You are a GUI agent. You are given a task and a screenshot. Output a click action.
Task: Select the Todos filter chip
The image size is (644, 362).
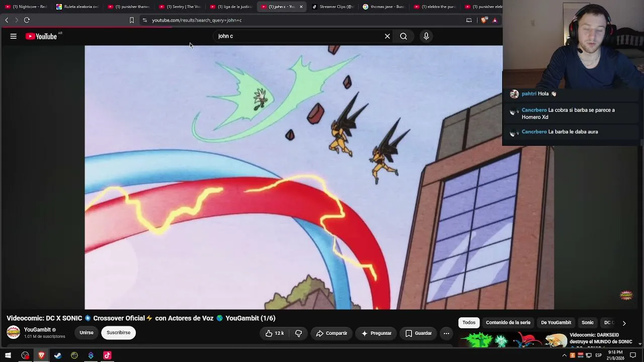[469, 323]
